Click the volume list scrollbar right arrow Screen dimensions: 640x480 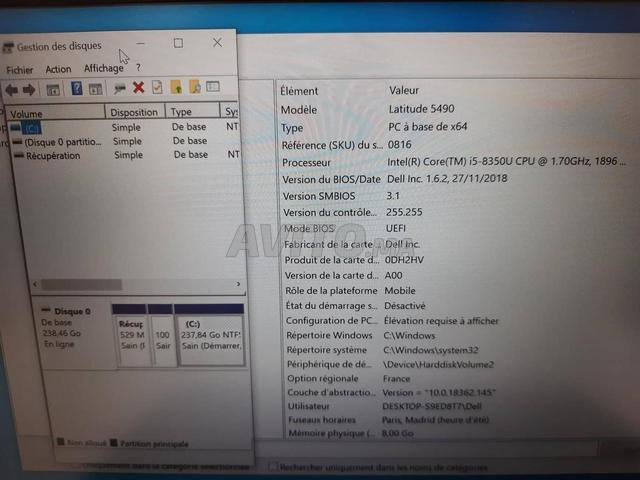(x=238, y=284)
